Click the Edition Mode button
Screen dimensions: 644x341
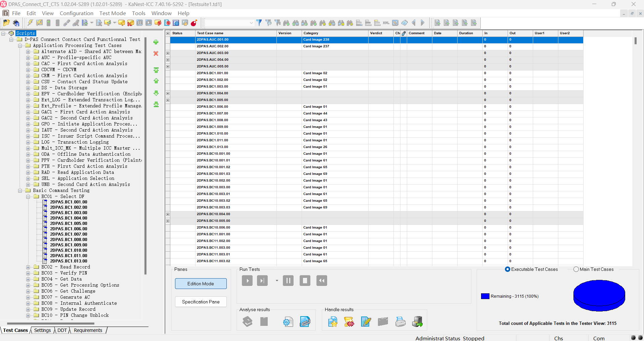click(x=201, y=284)
